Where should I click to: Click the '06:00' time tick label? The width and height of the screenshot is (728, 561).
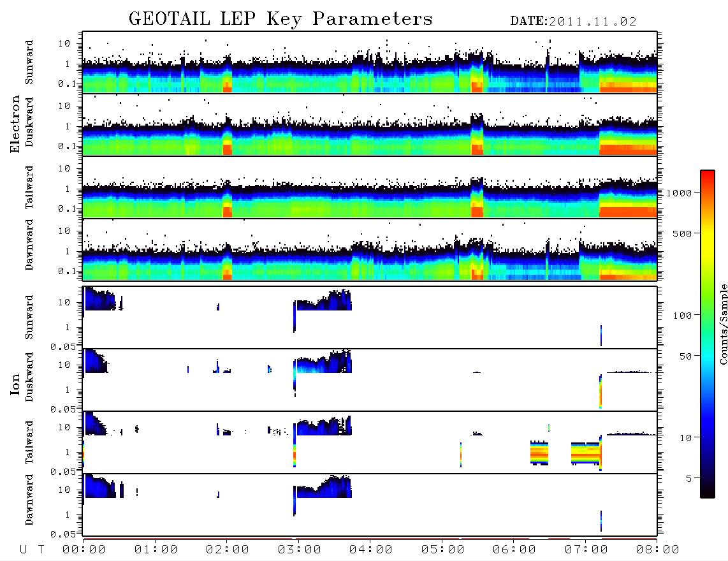[514, 550]
